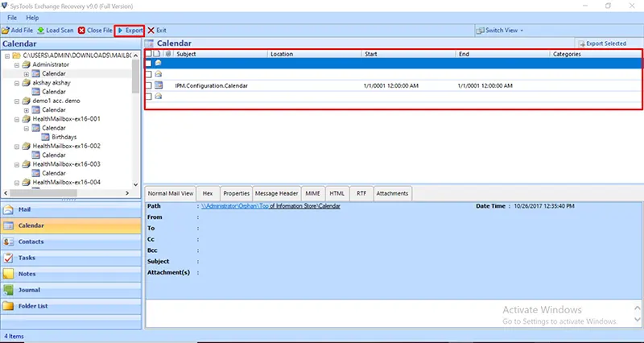The width and height of the screenshot is (644, 343).
Task: Sort by the Location column header
Action: point(315,54)
